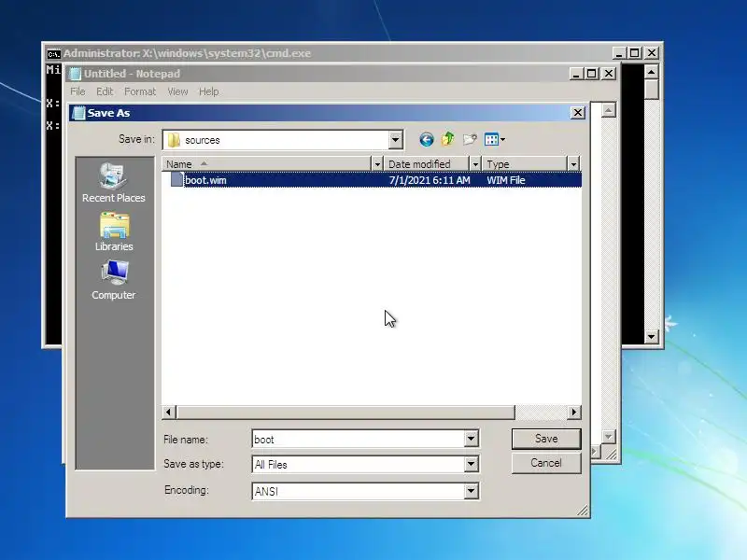Go back using the blue arrow icon
The image size is (747, 560).
click(x=427, y=139)
